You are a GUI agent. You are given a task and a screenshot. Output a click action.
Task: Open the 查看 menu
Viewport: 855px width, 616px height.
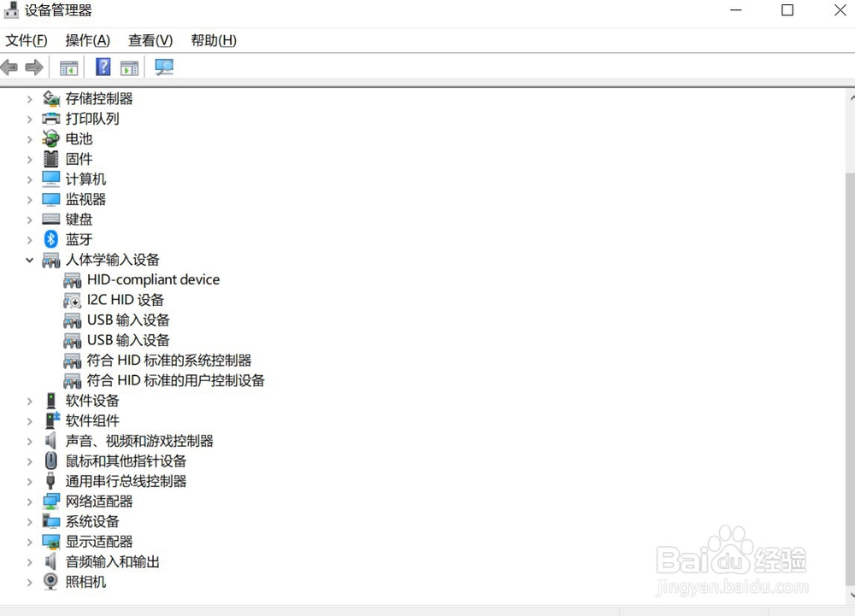(150, 40)
